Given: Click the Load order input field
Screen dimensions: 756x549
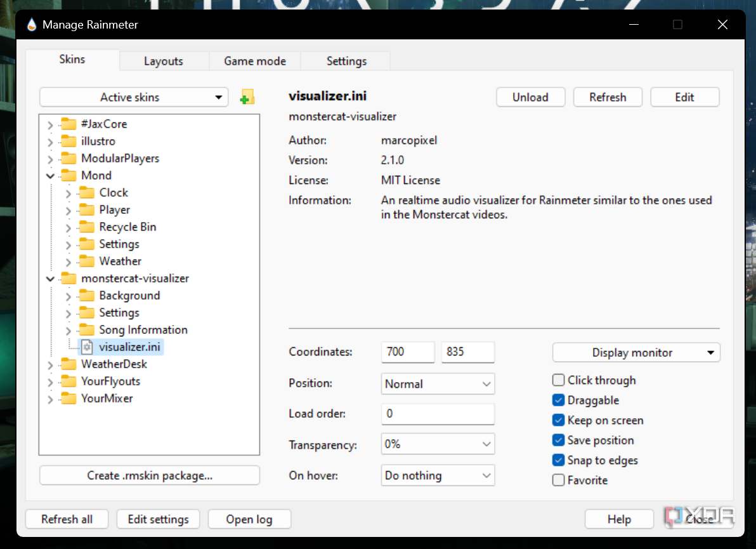Looking at the screenshot, I should 438,414.
